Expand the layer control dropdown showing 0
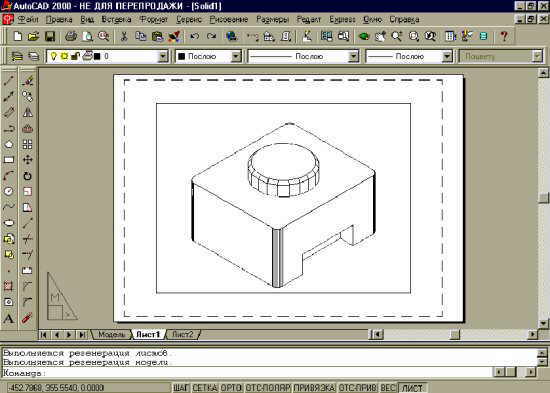The width and height of the screenshot is (550, 393). coord(163,56)
